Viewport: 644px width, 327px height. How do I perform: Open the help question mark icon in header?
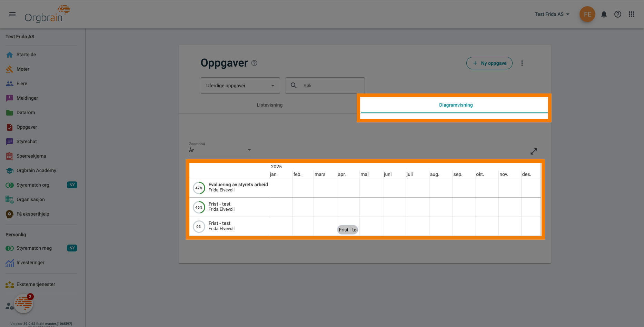(x=618, y=14)
